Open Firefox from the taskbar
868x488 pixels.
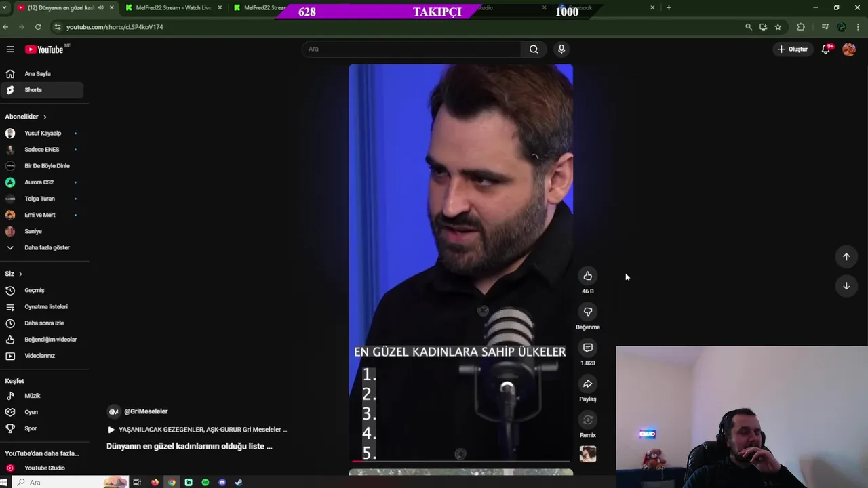(x=155, y=483)
